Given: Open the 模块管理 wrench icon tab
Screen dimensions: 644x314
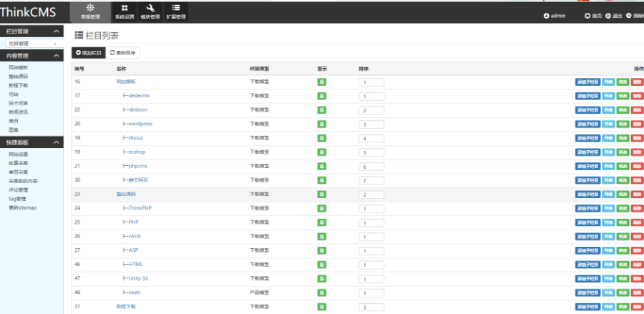Looking at the screenshot, I should 150,12.
